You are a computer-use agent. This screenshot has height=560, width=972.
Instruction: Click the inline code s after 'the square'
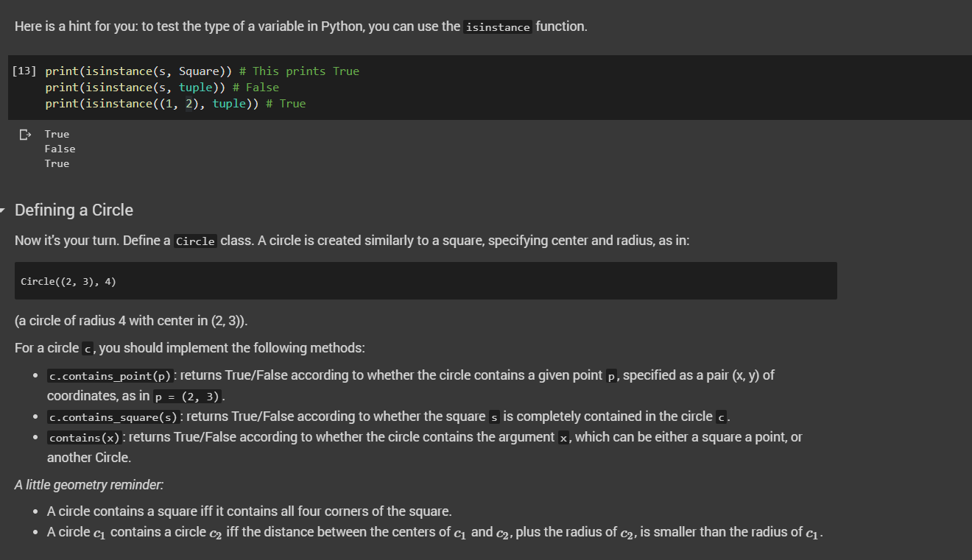(494, 417)
